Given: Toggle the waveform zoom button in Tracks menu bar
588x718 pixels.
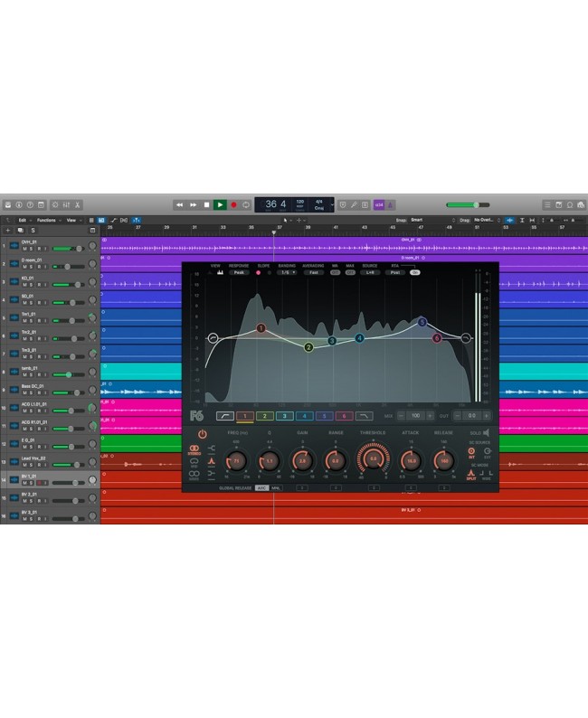Looking at the screenshot, I should coord(509,221).
